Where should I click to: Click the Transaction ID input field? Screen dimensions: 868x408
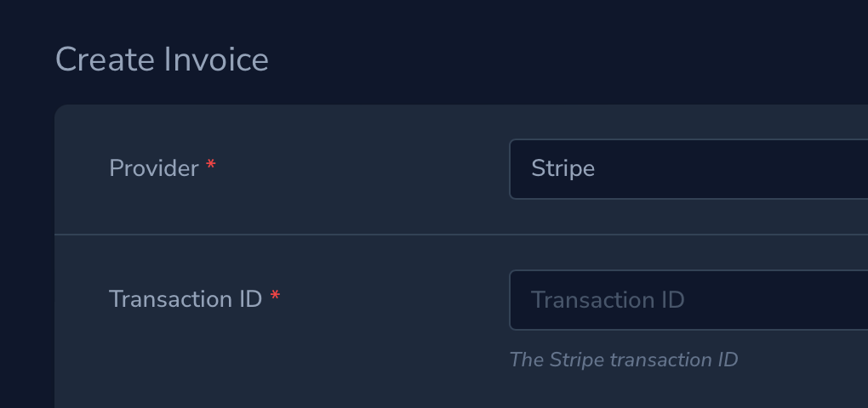[688, 300]
